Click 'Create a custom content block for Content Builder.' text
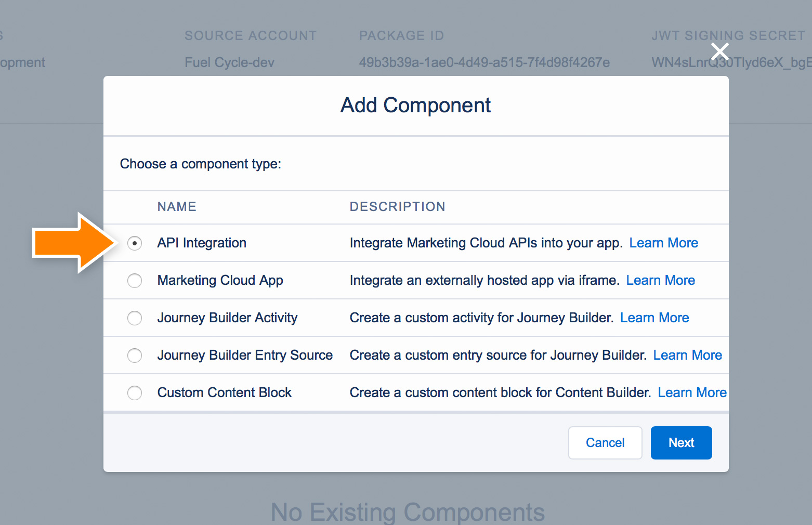 point(501,392)
